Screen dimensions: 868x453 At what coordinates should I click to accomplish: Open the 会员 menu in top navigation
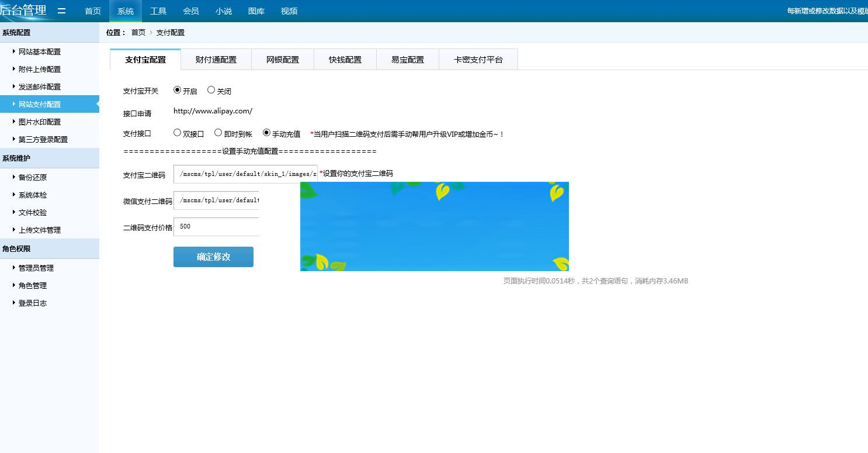pyautogui.click(x=191, y=11)
